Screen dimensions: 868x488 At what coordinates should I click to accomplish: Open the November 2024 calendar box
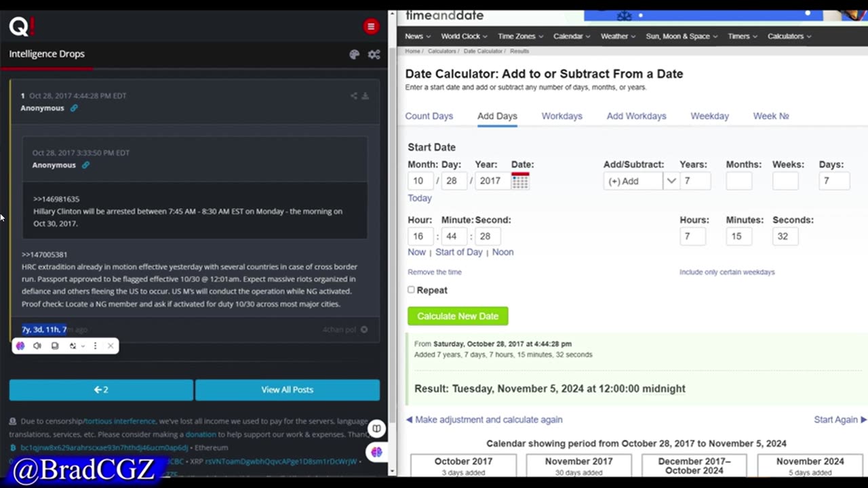tap(810, 466)
